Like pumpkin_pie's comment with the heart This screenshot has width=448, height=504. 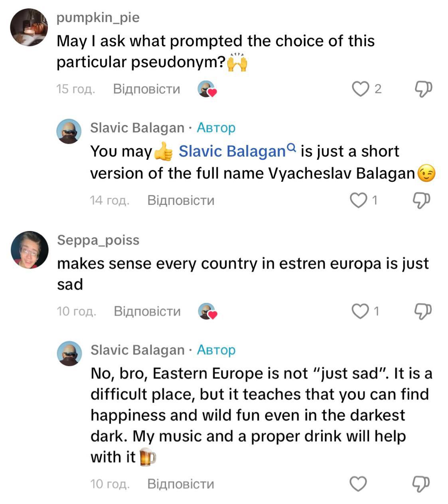pyautogui.click(x=360, y=89)
